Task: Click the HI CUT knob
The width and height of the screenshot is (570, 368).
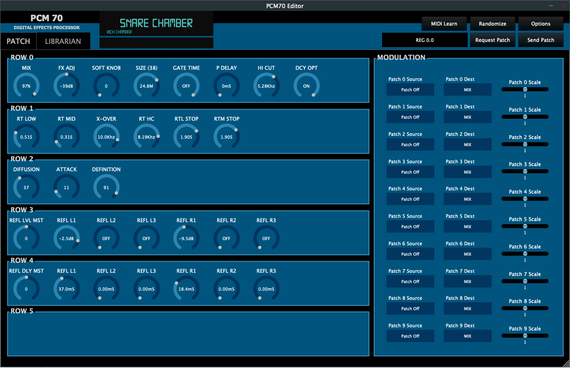Action: coord(266,86)
